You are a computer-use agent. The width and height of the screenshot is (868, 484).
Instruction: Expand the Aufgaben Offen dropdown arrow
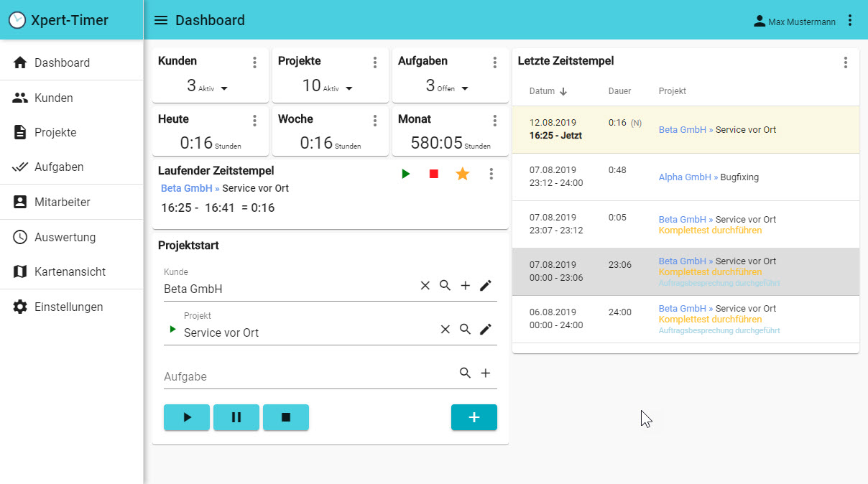click(465, 88)
